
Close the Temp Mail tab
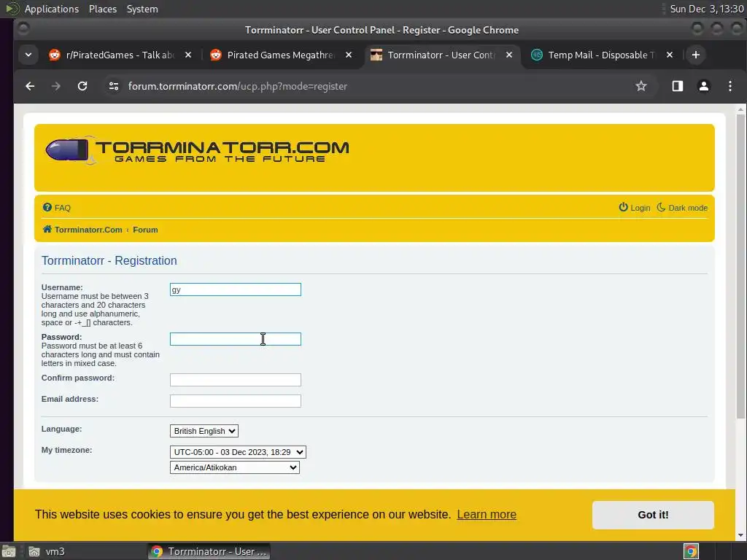(x=670, y=55)
